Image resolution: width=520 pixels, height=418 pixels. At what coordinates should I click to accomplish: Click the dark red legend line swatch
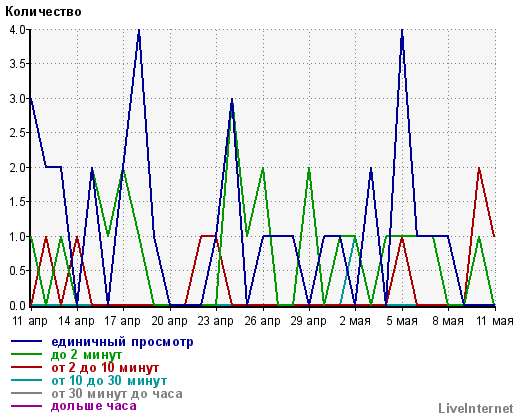click(26, 367)
